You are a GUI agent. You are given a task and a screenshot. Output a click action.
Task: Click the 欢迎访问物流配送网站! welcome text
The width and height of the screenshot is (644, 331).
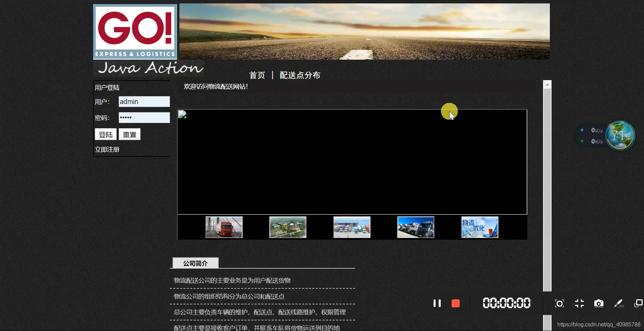pyautogui.click(x=216, y=87)
